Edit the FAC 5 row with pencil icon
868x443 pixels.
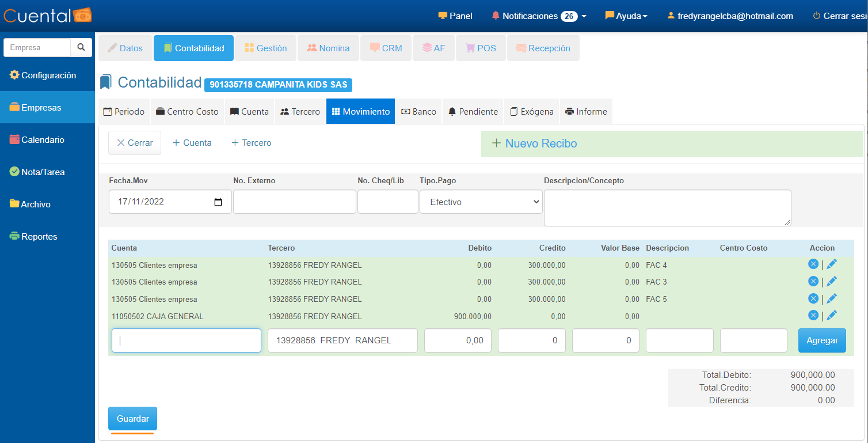pos(832,298)
